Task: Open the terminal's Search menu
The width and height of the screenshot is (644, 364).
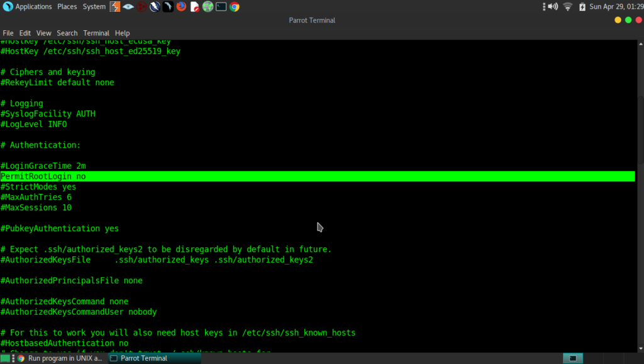Action: [x=67, y=33]
